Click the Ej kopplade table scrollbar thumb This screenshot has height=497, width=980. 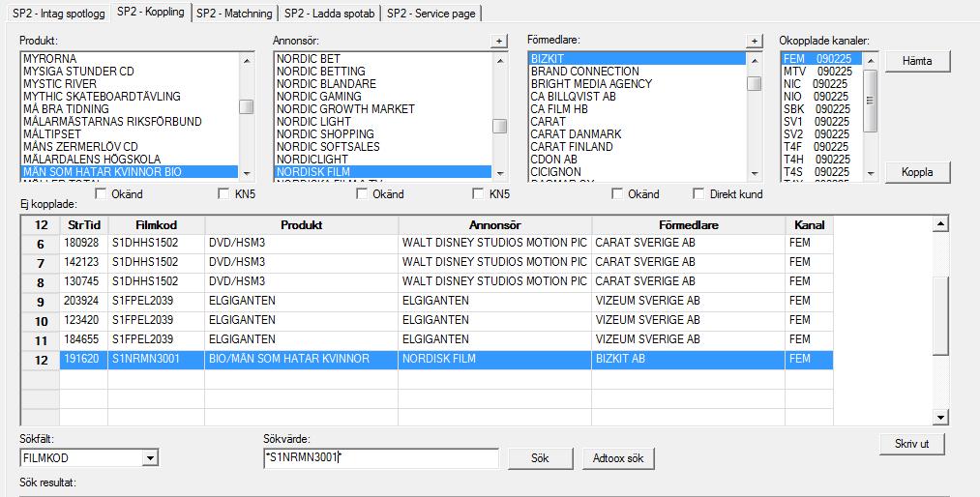click(x=940, y=316)
